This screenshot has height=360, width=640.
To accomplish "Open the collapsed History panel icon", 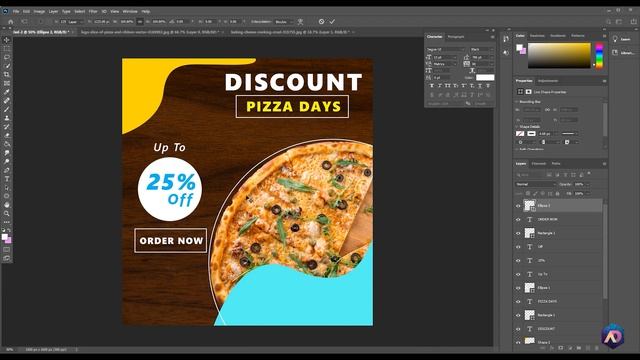I will point(506,39).
